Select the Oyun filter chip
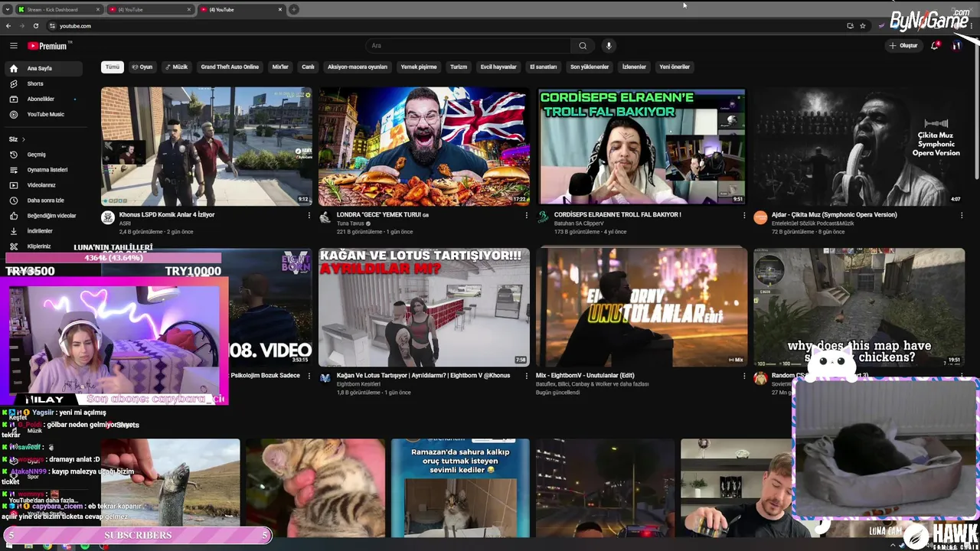The height and width of the screenshot is (551, 980). [142, 67]
